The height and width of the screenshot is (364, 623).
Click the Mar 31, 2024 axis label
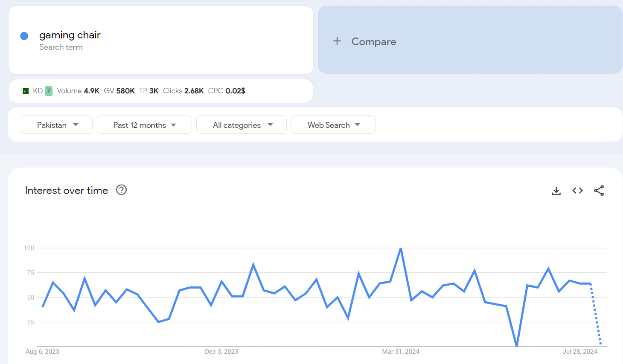[401, 352]
